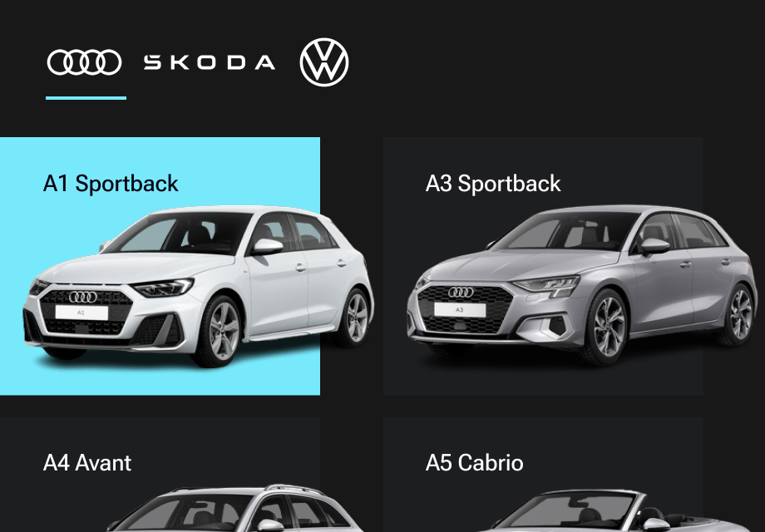Click the cyan underline beneath Audi logo
Image resolution: width=765 pixels, height=532 pixels.
point(86,98)
